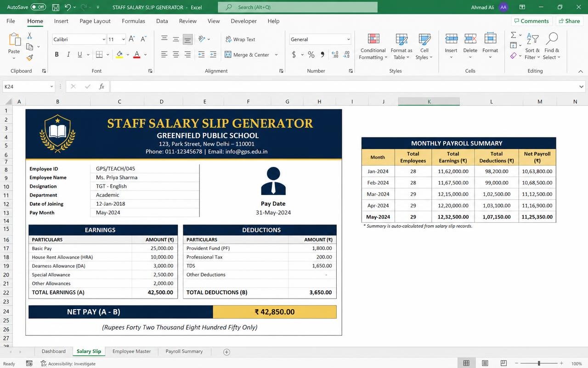
Task: Click Center text alignment icon
Action: click(x=175, y=54)
